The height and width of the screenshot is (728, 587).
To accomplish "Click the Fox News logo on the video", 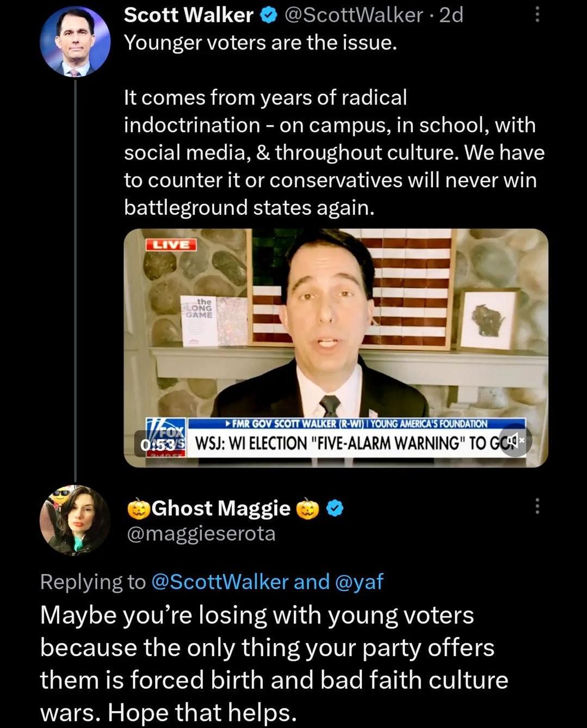I will click(164, 434).
